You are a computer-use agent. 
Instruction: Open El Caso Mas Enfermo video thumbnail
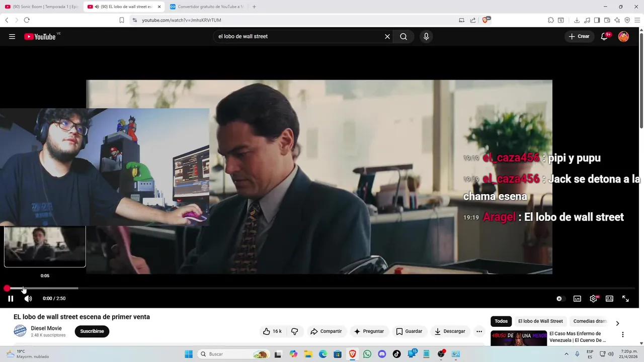point(519,338)
